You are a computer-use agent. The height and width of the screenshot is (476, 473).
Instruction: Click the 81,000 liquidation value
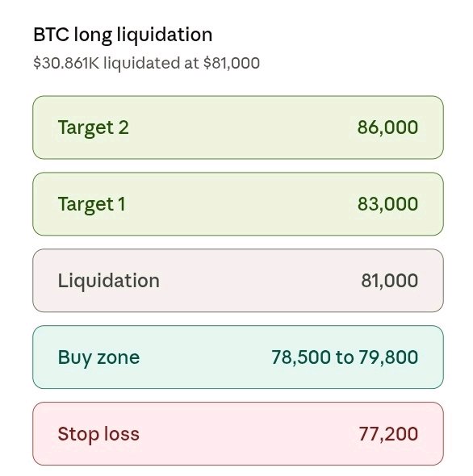click(x=389, y=280)
